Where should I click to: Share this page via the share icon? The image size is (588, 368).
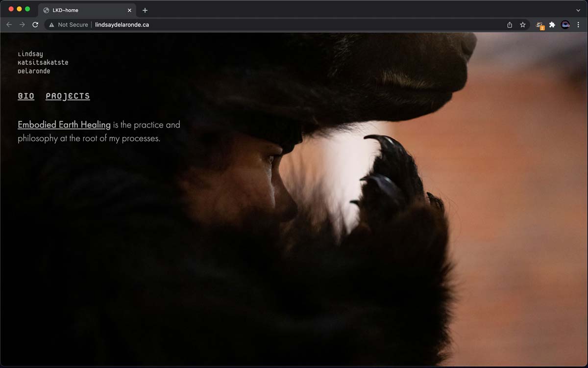click(510, 25)
